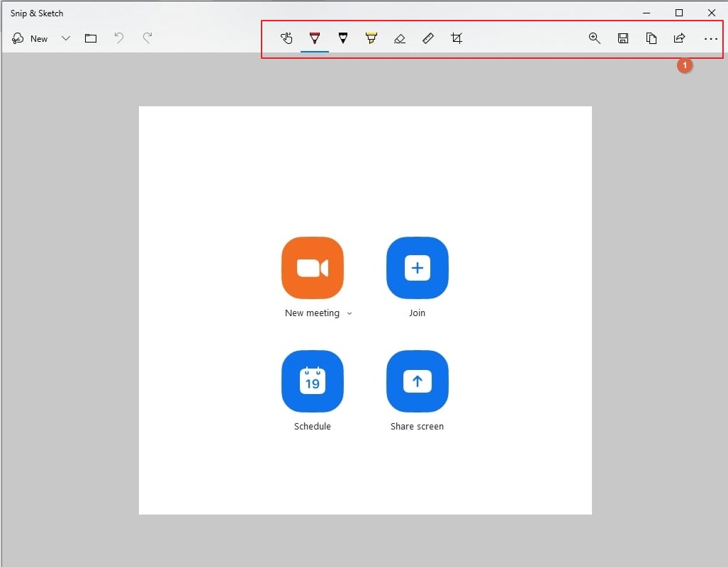The width and height of the screenshot is (728, 567).
Task: Click the 'Join' label
Action: (x=417, y=313)
